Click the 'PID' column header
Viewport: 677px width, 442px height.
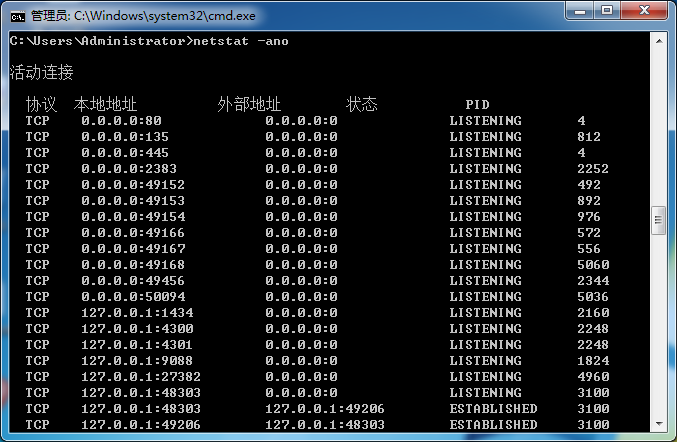coord(478,105)
